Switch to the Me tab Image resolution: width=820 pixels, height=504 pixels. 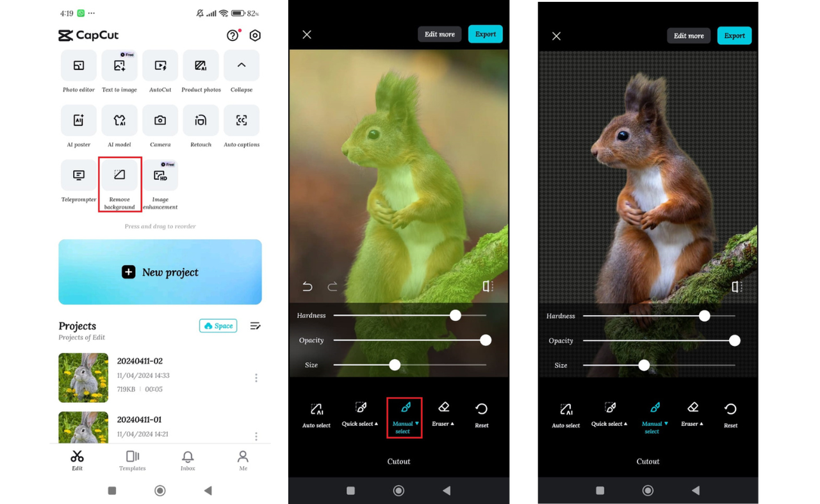243,460
